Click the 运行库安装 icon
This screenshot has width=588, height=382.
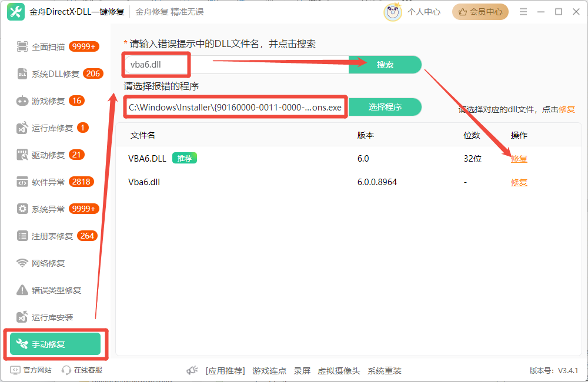[x=22, y=317]
